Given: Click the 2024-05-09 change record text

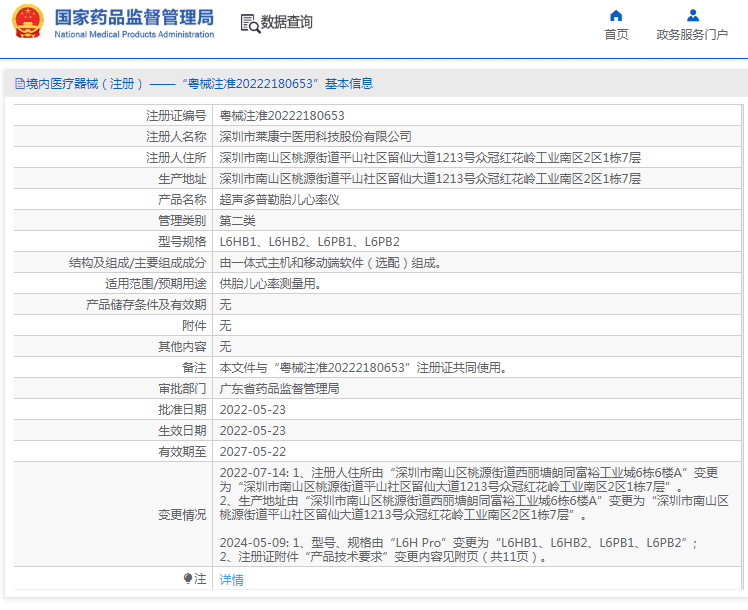Looking at the screenshot, I should point(458,549).
